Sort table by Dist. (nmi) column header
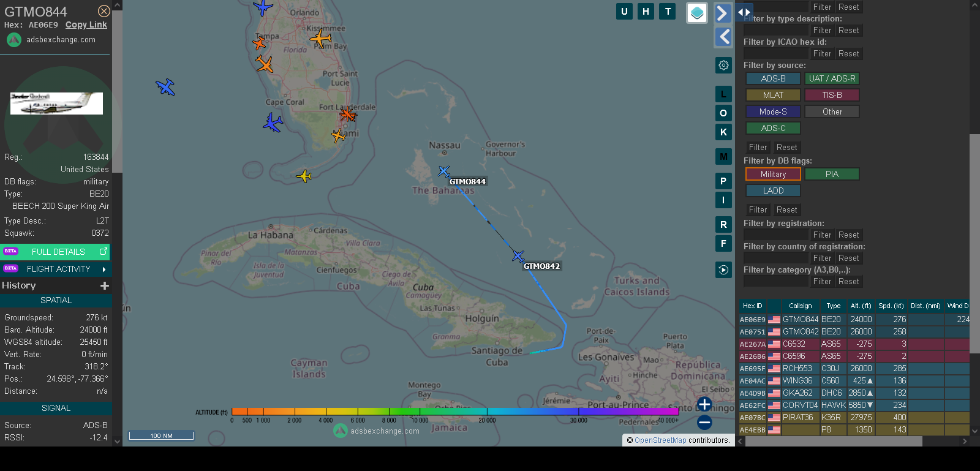980x471 pixels. [x=925, y=306]
